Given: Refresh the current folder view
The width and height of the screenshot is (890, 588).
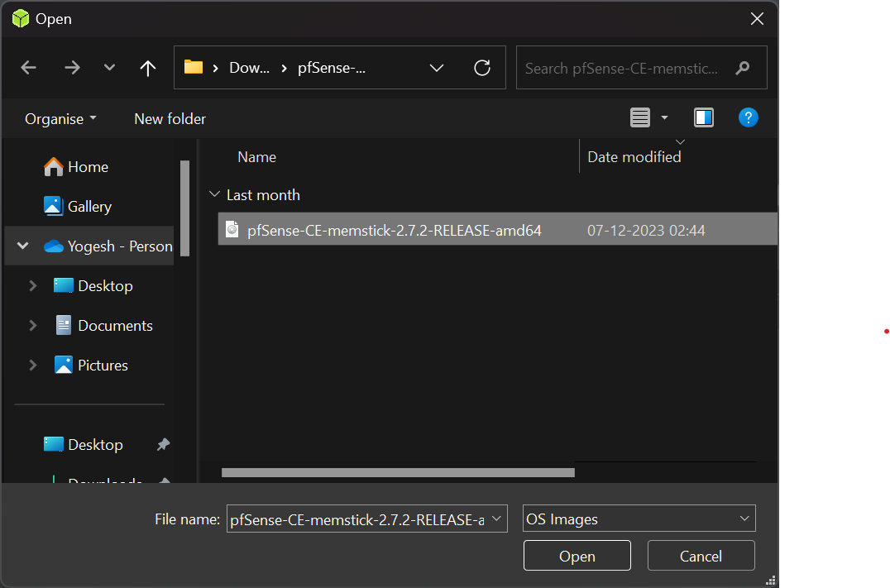Looking at the screenshot, I should (x=482, y=68).
